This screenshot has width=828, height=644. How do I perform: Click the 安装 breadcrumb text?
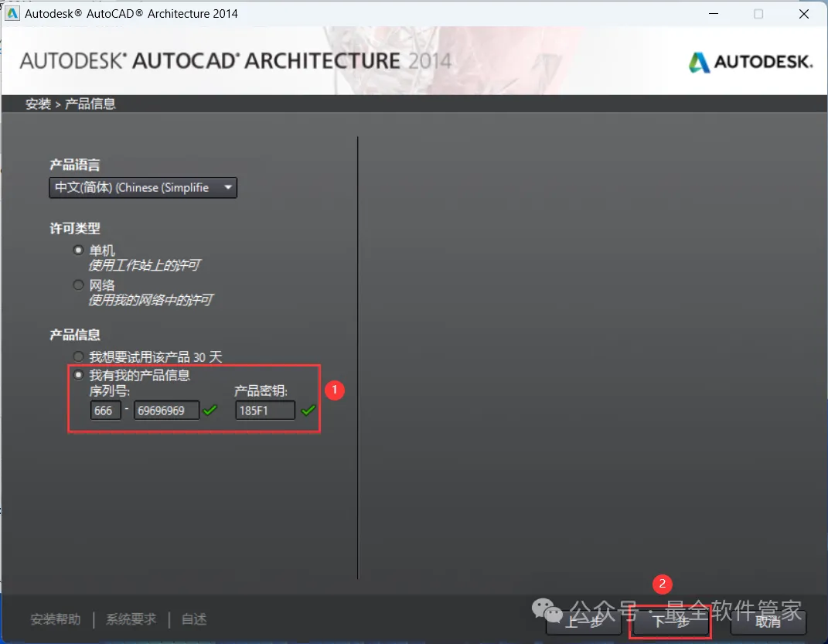[x=38, y=104]
